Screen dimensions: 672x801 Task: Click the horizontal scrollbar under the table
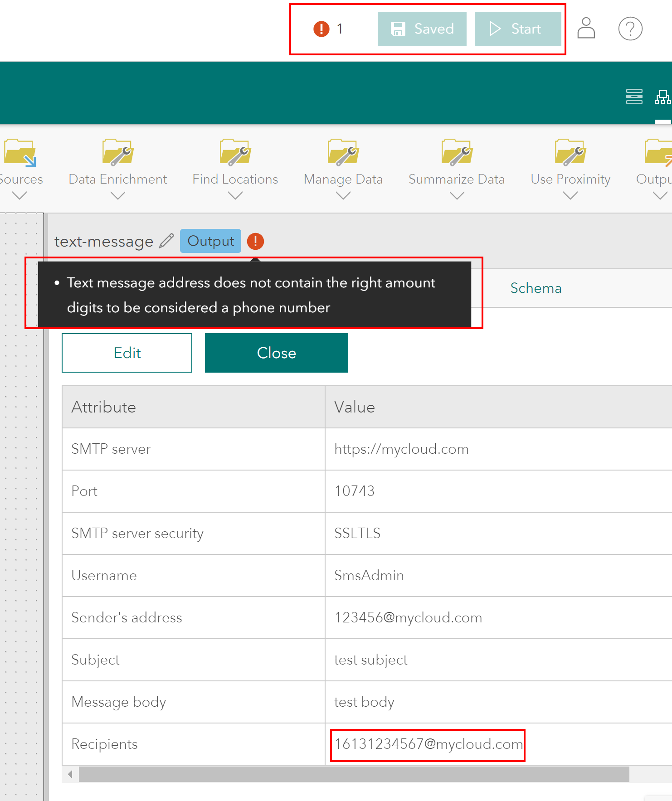(354, 774)
